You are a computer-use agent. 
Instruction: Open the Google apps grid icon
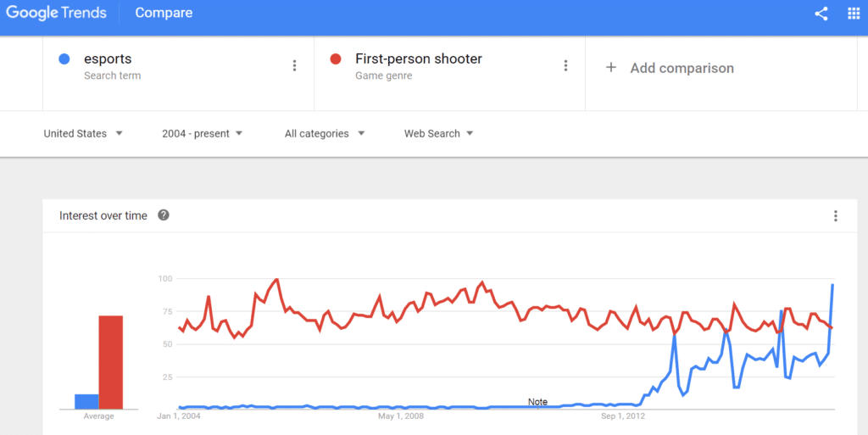pyautogui.click(x=854, y=14)
